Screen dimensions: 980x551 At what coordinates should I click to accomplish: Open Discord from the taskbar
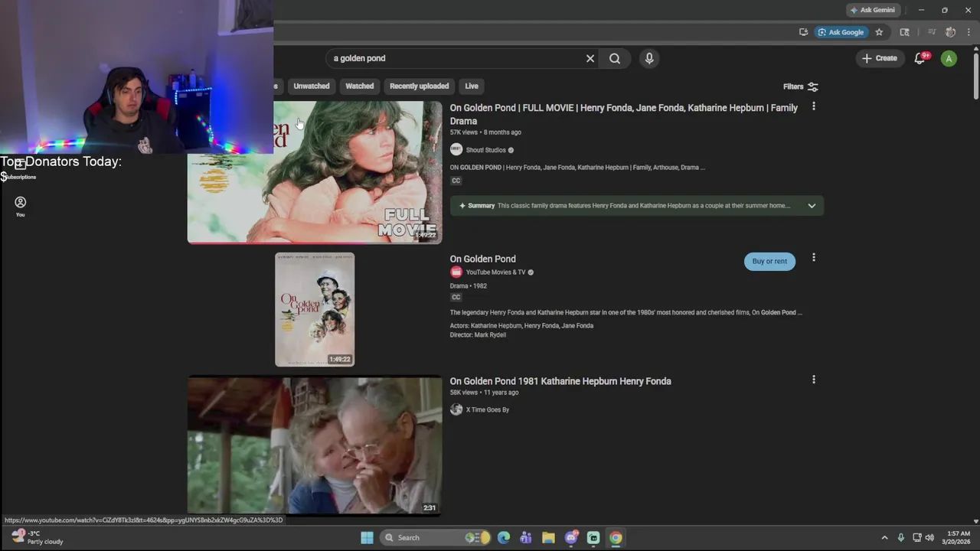(x=571, y=537)
